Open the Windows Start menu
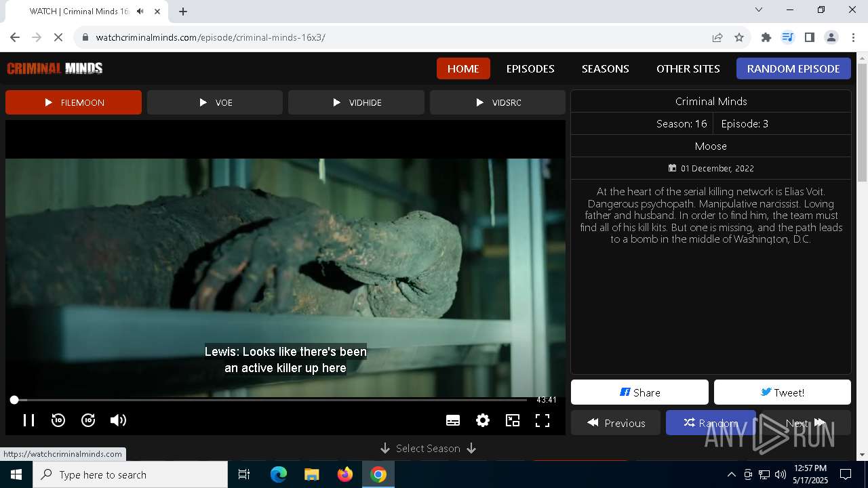The height and width of the screenshot is (488, 868). pyautogui.click(x=16, y=474)
